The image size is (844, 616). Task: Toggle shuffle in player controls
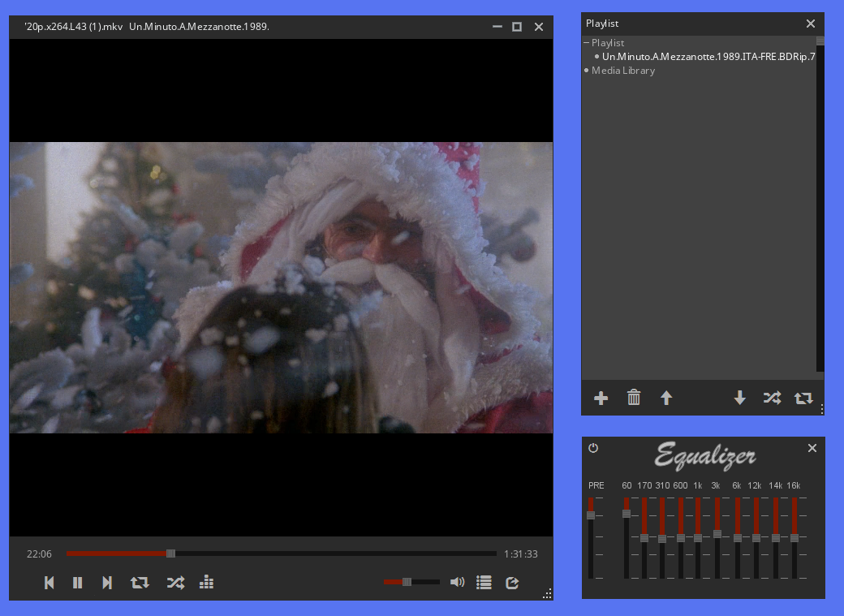(x=175, y=583)
